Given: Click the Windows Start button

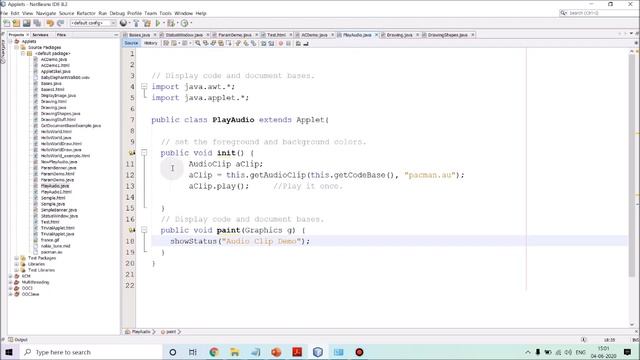Looking at the screenshot, I should click(9, 352).
